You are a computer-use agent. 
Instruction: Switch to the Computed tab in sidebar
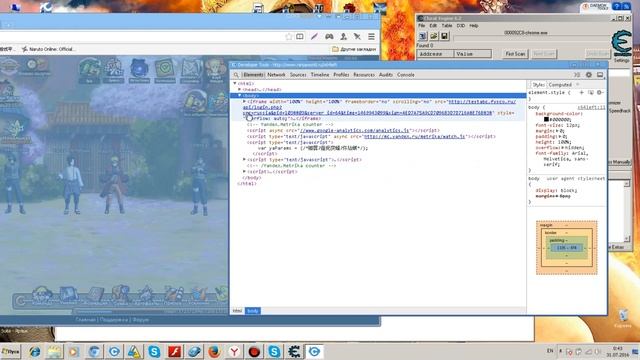(x=560, y=84)
